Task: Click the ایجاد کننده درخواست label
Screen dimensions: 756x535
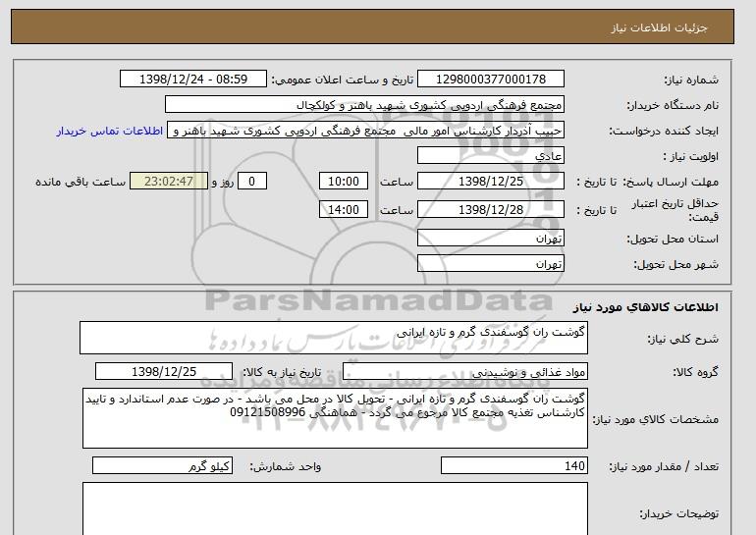Action: 664,132
